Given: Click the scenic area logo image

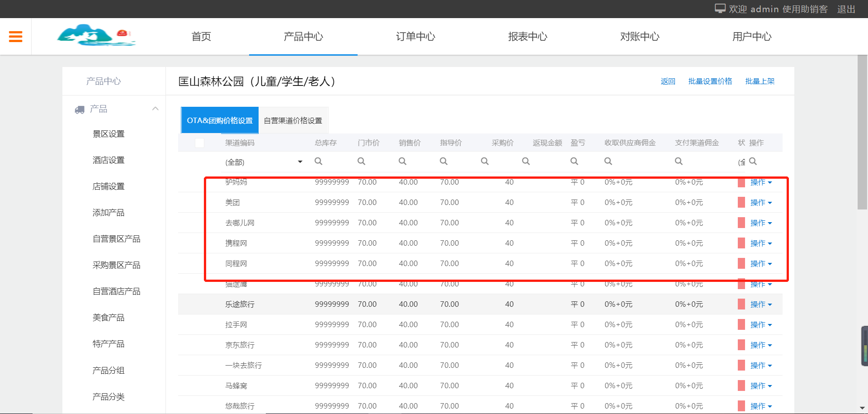Looking at the screenshot, I should (96, 35).
